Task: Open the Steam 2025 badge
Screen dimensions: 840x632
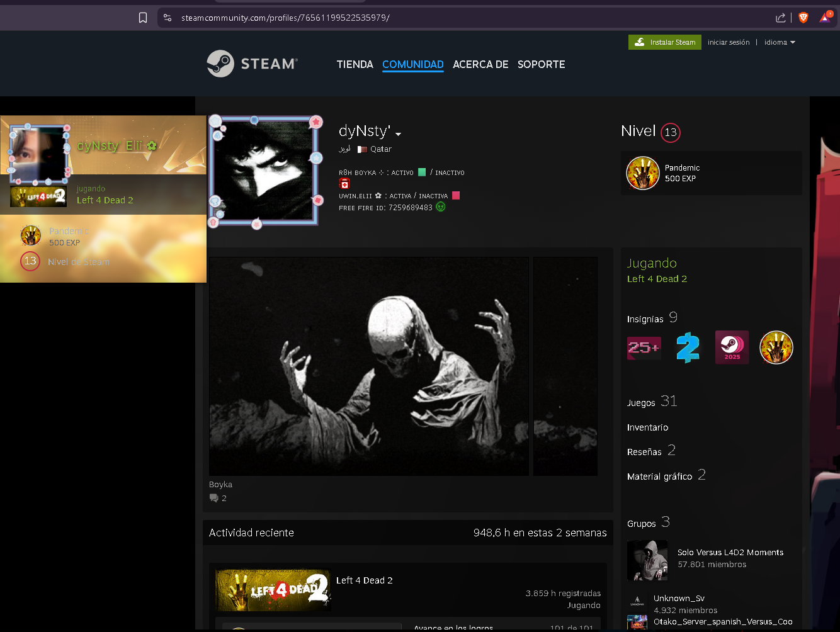Action: [x=732, y=347]
